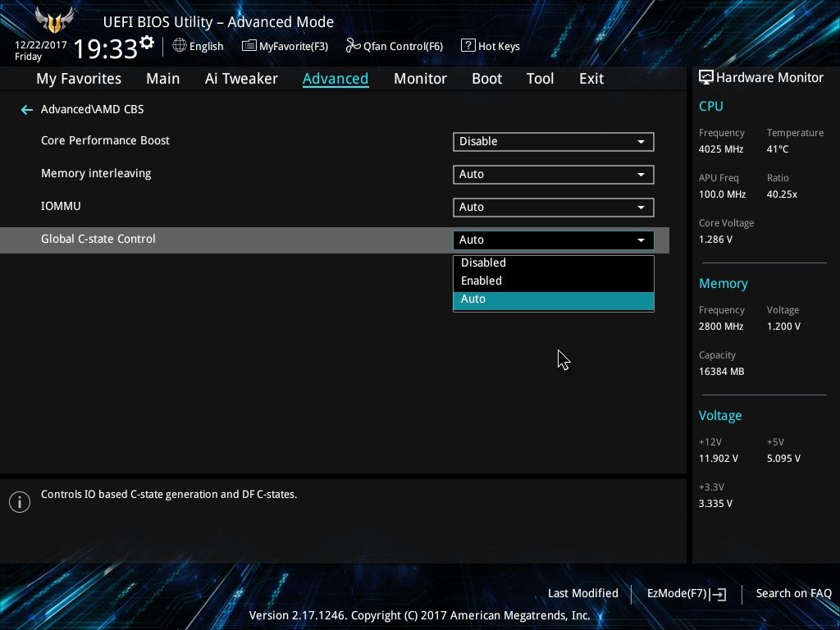Switch to the Tool tab
This screenshot has height=630, width=840.
[540, 79]
